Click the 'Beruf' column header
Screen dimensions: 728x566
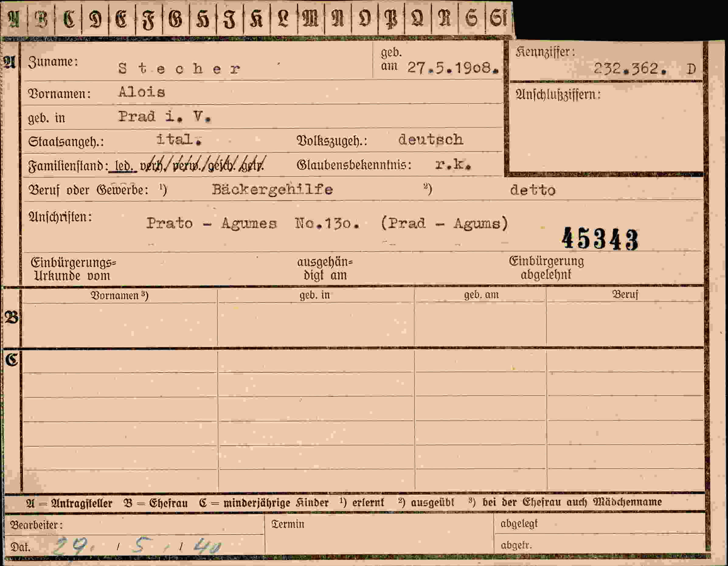click(x=625, y=295)
